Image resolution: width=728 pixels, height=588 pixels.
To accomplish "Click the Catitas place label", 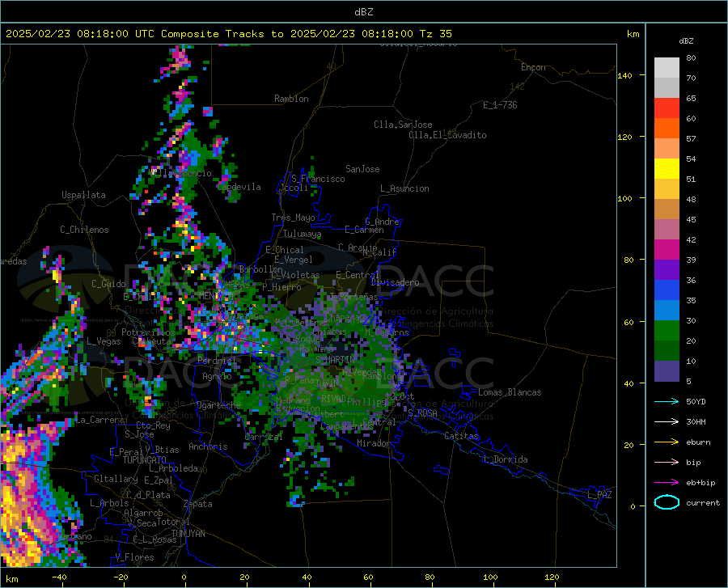I will [462, 436].
